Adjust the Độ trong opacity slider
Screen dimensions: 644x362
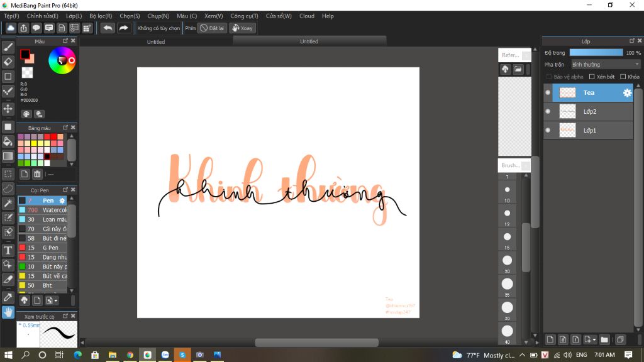point(596,53)
